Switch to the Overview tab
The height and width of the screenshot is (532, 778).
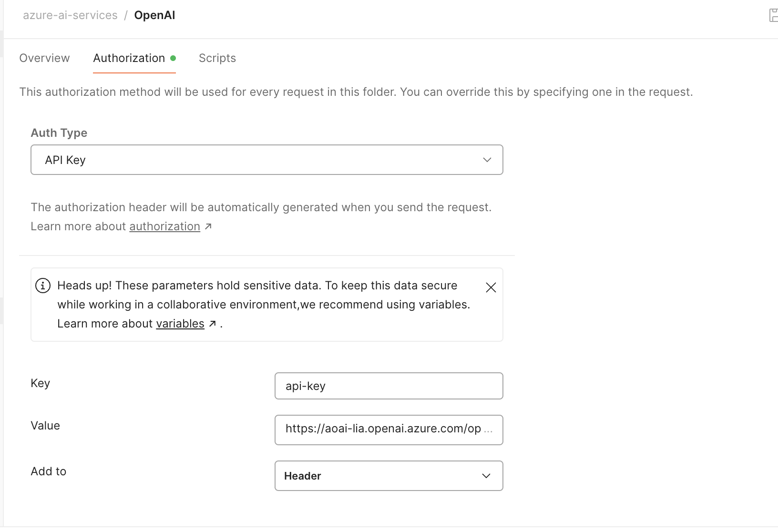pyautogui.click(x=44, y=58)
